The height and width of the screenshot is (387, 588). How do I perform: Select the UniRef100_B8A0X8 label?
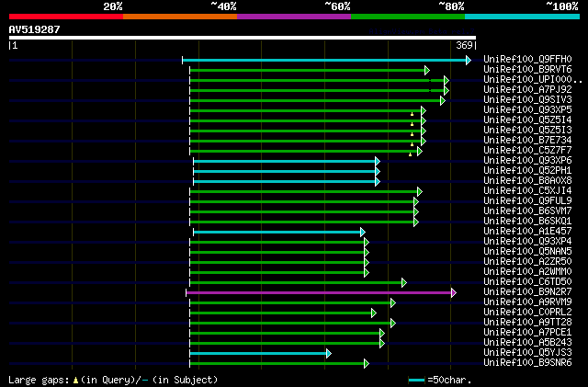[527, 181]
